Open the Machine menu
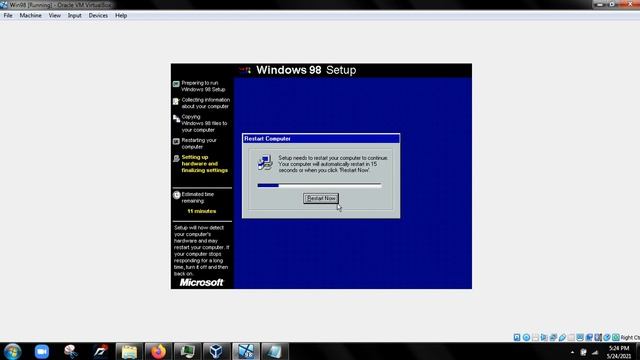The image size is (640, 360). tap(31, 16)
